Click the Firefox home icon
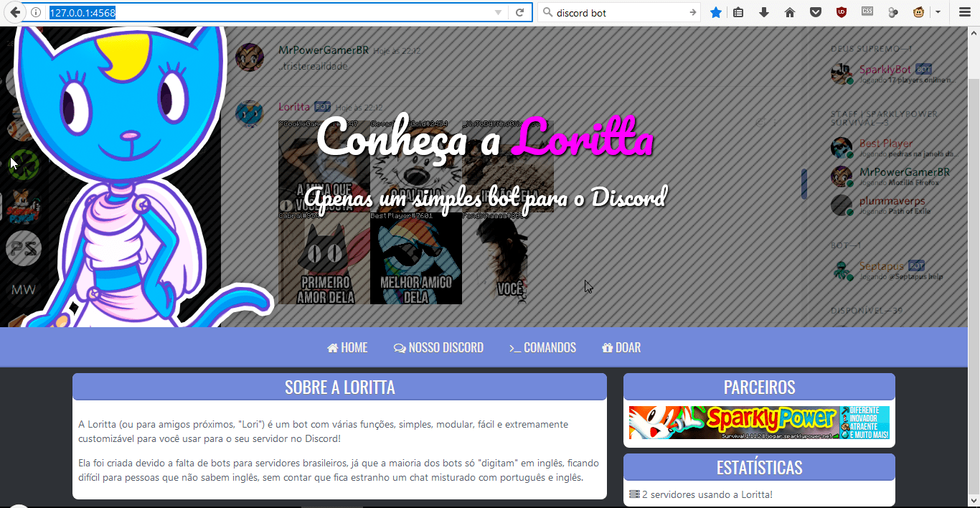This screenshot has width=980, height=508. pos(790,12)
